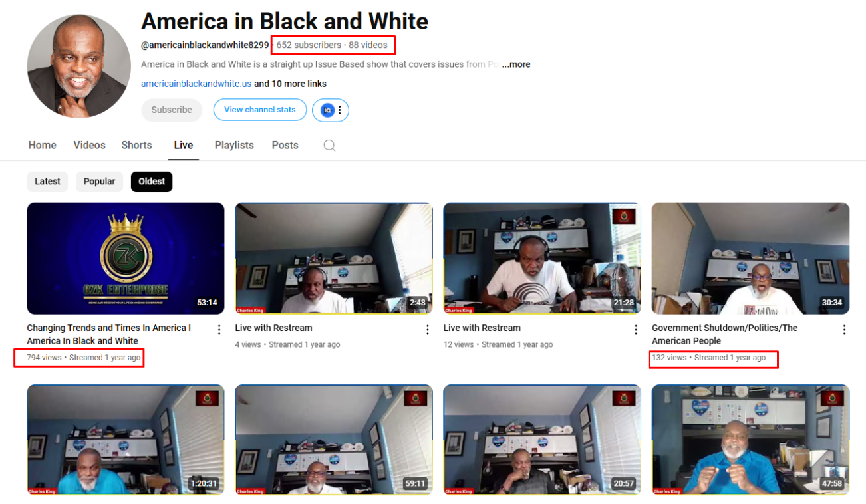Switch to the Shorts tab
The image size is (866, 504).
pyautogui.click(x=136, y=146)
